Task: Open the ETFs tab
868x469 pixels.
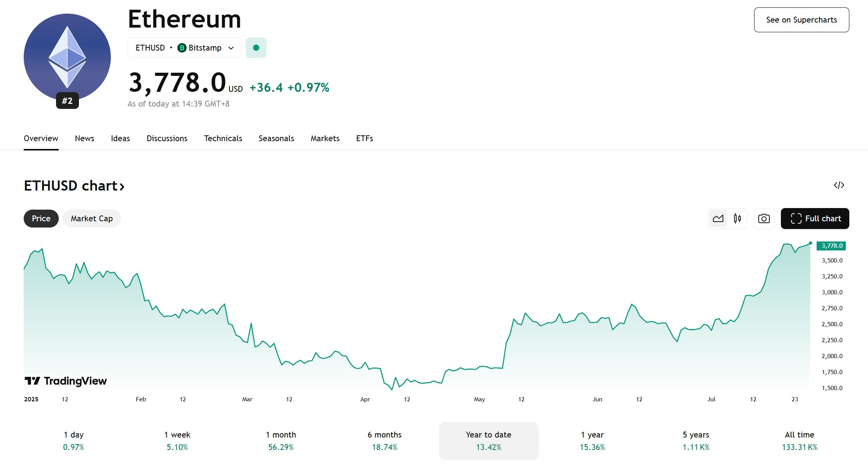Action: click(364, 138)
